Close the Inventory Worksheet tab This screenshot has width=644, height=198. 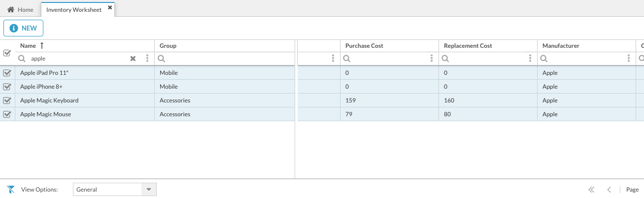110,7
